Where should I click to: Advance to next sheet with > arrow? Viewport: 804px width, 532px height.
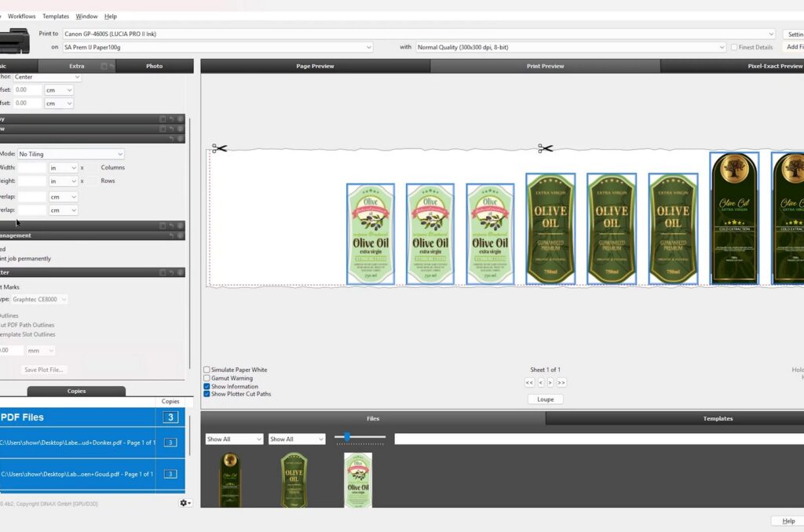[550, 383]
